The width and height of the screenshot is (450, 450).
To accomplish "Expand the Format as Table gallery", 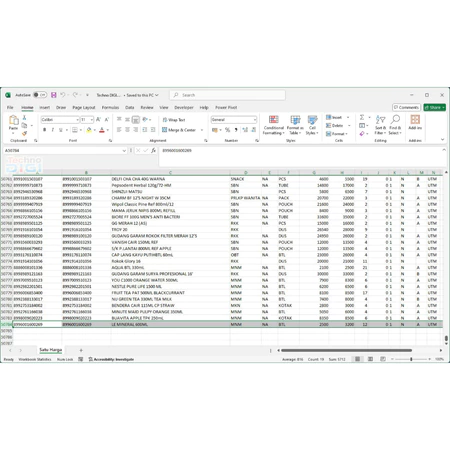I will point(295,125).
